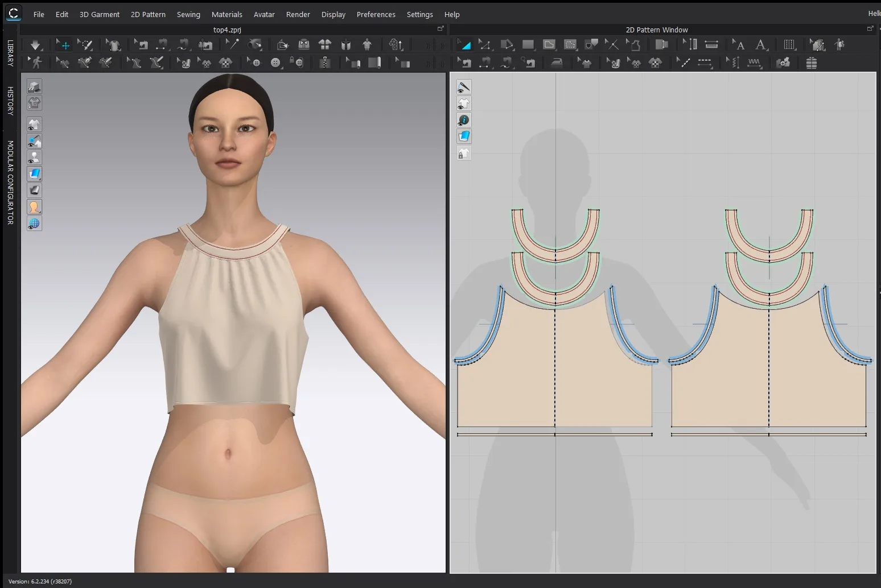Select the walking Avatar motion tool
This screenshot has height=588, width=881.
(x=36, y=63)
